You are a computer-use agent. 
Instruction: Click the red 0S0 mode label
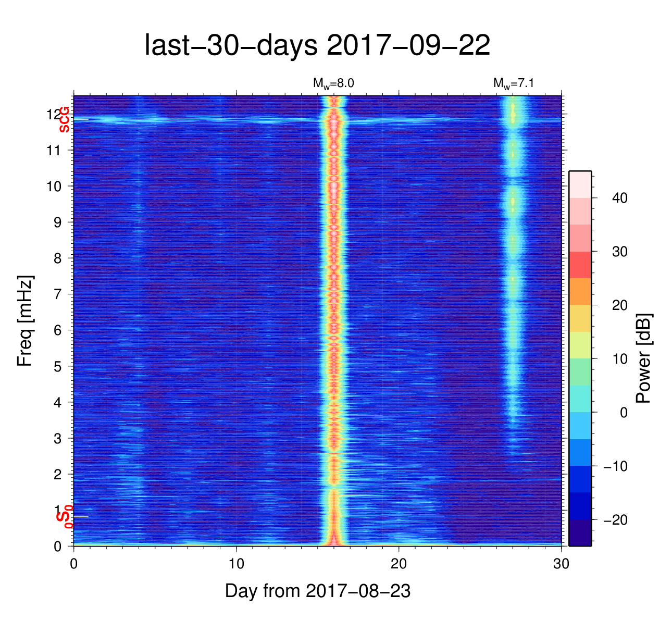pos(65,517)
